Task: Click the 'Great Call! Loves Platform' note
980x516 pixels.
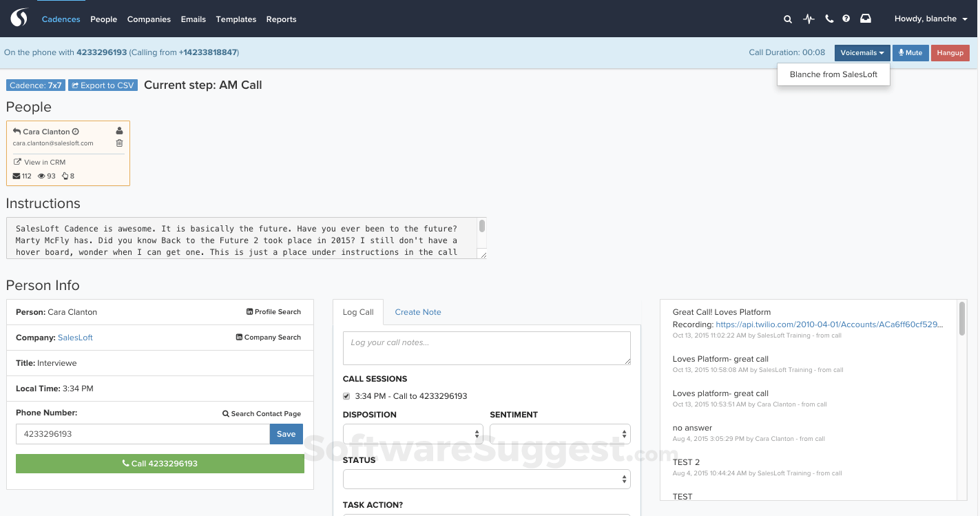Action: pos(722,312)
